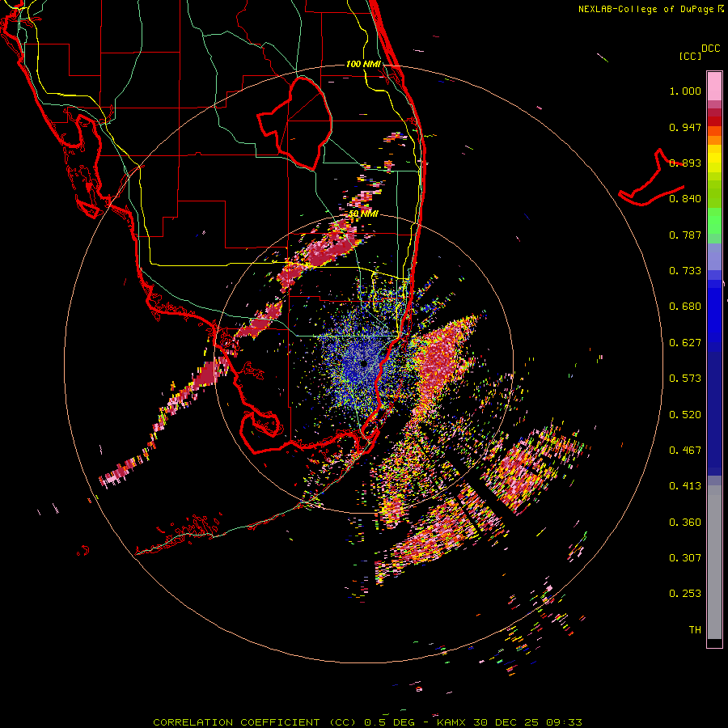Click the [CC] legend unit label
Image resolution: width=728 pixels, height=728 pixels.
point(691,56)
